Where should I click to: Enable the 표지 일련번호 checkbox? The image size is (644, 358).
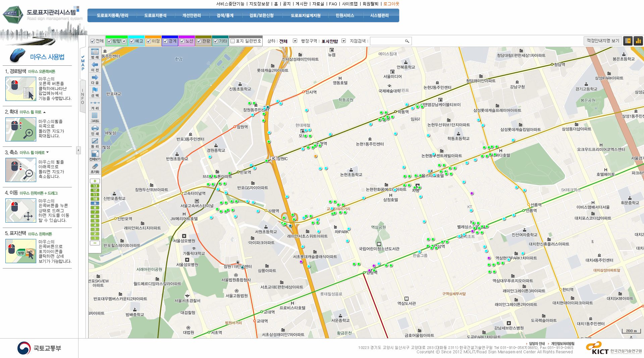pos(233,41)
